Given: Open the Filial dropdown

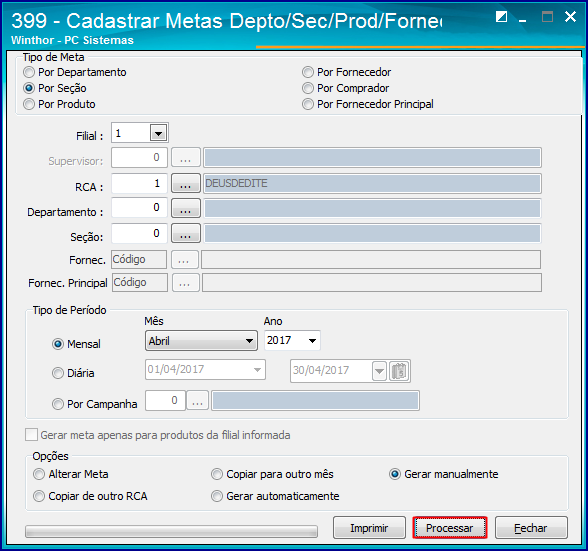Looking at the screenshot, I should (159, 133).
